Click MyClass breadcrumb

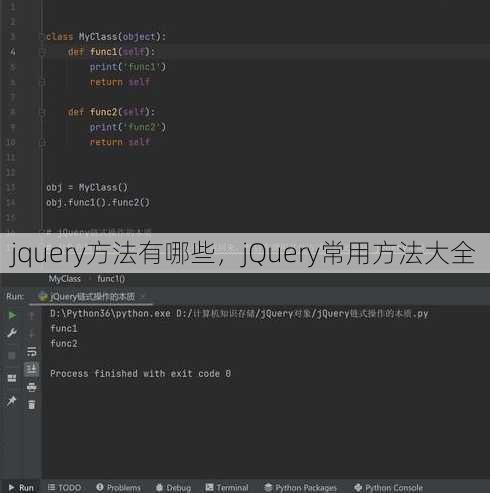64,278
